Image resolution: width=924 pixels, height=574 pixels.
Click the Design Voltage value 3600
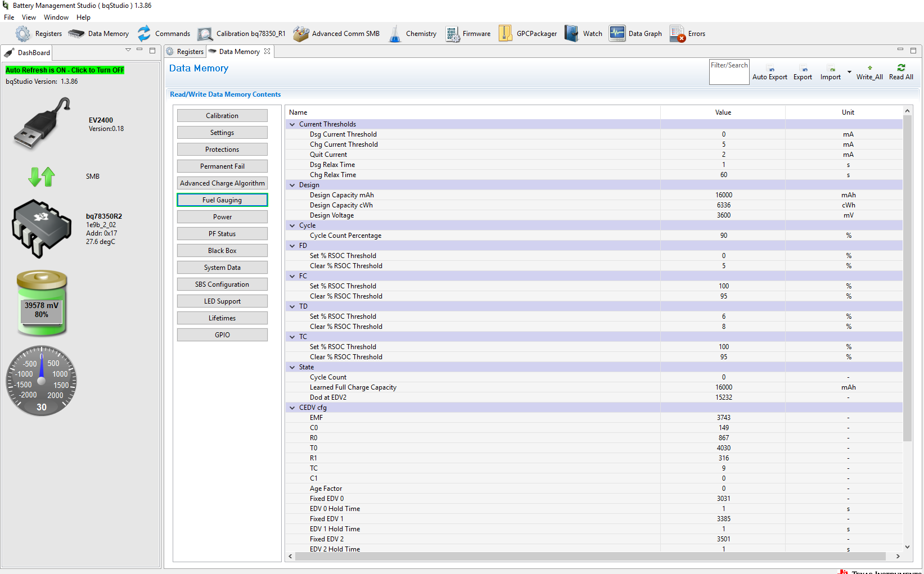point(723,215)
